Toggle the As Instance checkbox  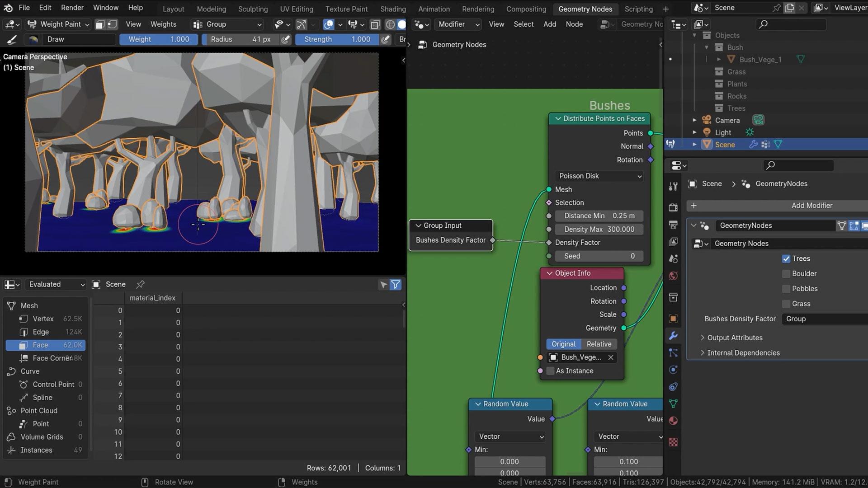click(550, 371)
